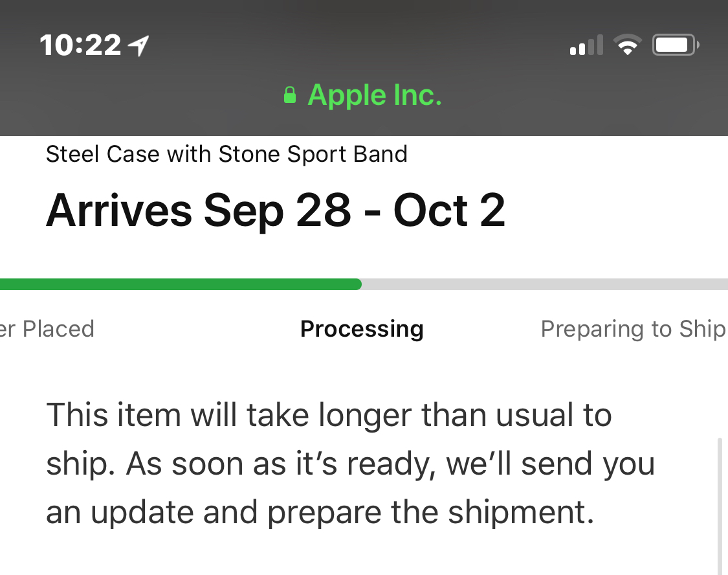Tap the Oct 2 delivery end date
This screenshot has height=575, width=728.
tap(449, 211)
